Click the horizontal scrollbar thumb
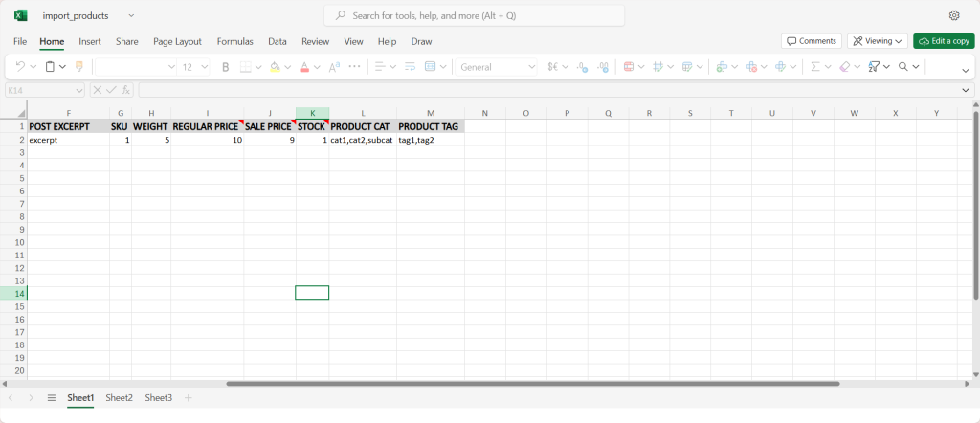The width and height of the screenshot is (980, 423). 533,384
